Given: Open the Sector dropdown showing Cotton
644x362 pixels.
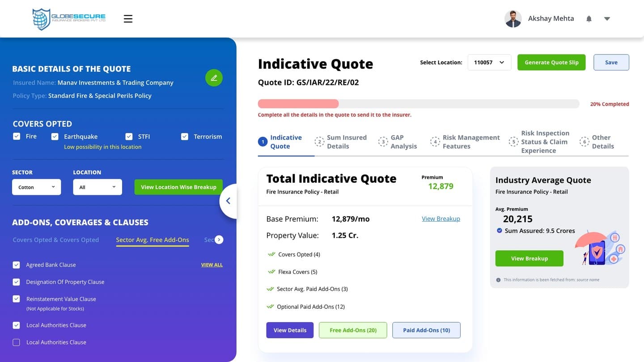Looking at the screenshot, I should click(x=37, y=187).
